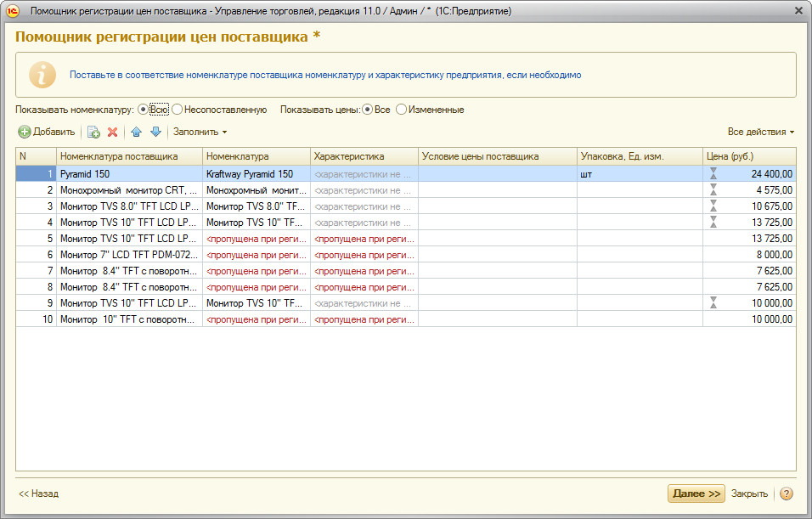This screenshot has width=812, height=519.
Task: Move row down with blue arrow
Action: pos(156,132)
